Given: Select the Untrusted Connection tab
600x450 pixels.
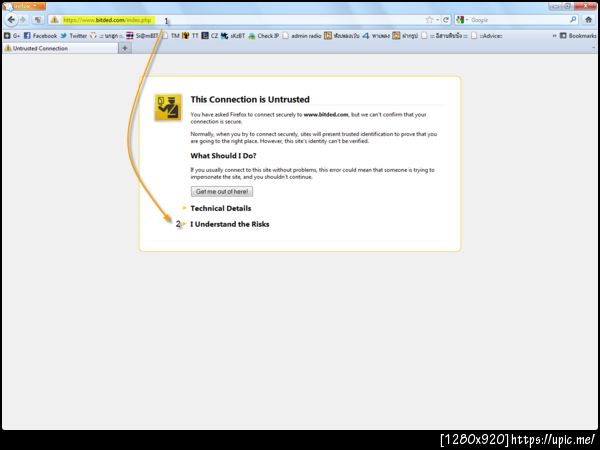Looking at the screenshot, I should pos(60,48).
